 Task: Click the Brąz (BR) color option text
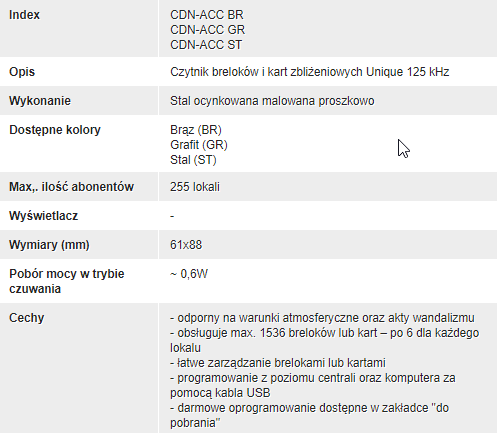tap(196, 130)
